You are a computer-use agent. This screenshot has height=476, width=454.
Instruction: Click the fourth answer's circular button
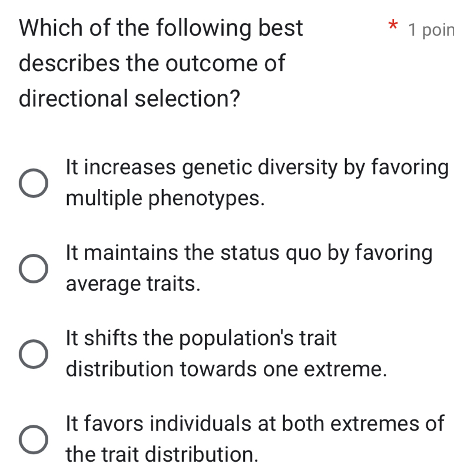[34, 439]
